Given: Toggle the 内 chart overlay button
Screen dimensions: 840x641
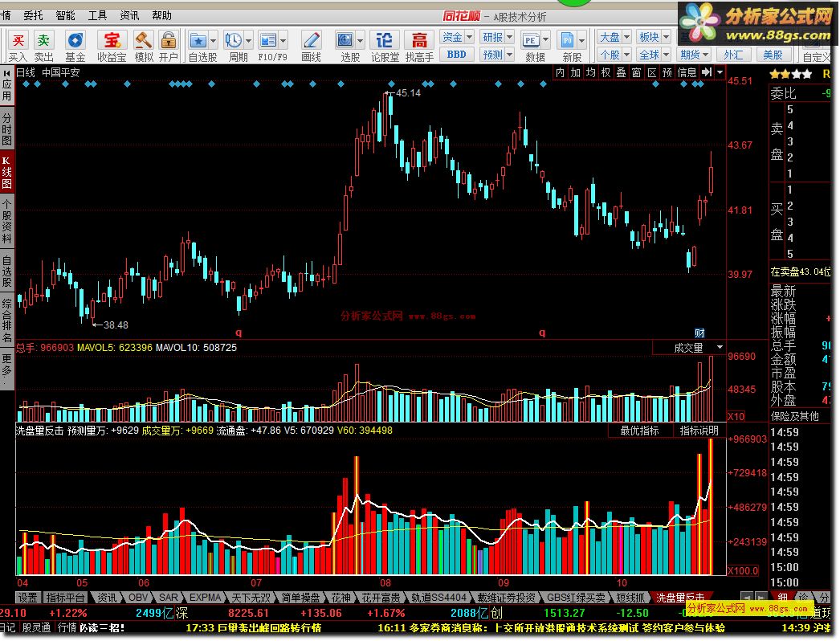Looking at the screenshot, I should [x=561, y=72].
